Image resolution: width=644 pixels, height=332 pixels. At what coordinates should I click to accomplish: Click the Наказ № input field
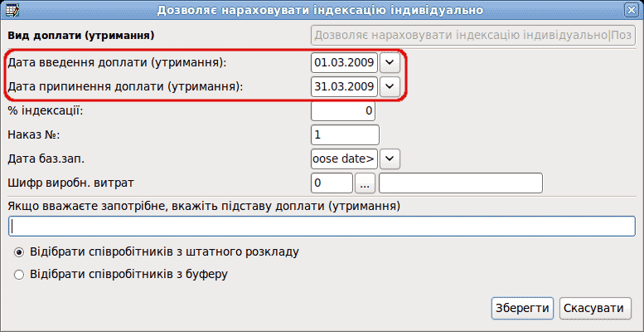click(x=345, y=135)
